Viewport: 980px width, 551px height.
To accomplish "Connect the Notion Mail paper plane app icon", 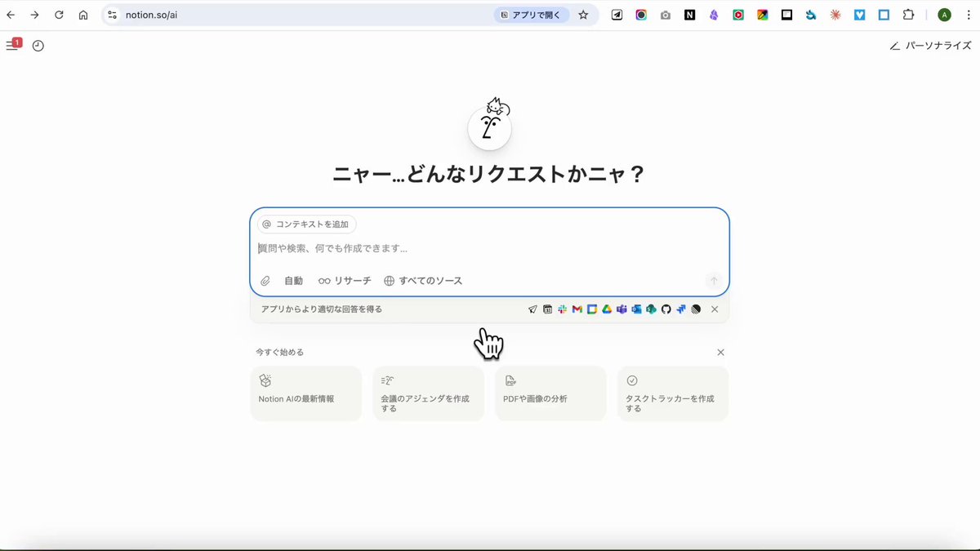I will point(533,309).
